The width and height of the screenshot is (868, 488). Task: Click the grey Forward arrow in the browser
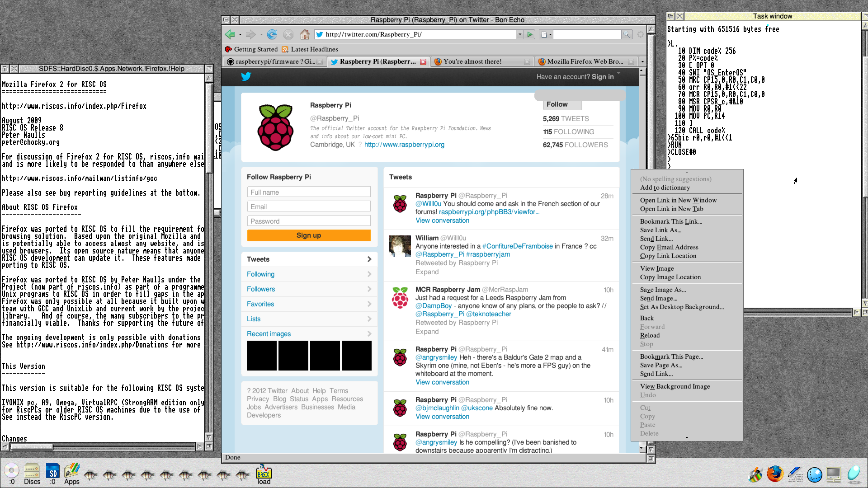click(x=251, y=34)
